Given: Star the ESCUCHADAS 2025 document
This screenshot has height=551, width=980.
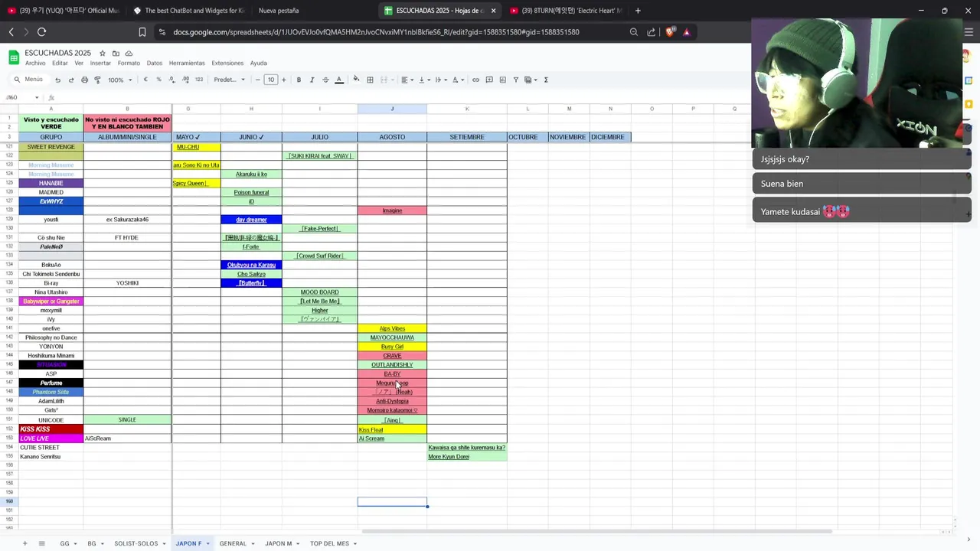Looking at the screenshot, I should pos(102,53).
